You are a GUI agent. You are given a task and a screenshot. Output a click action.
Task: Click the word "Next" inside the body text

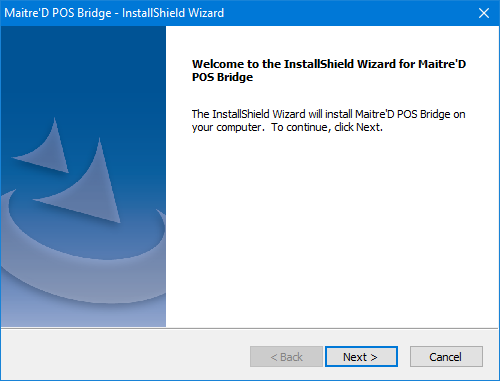368,127
